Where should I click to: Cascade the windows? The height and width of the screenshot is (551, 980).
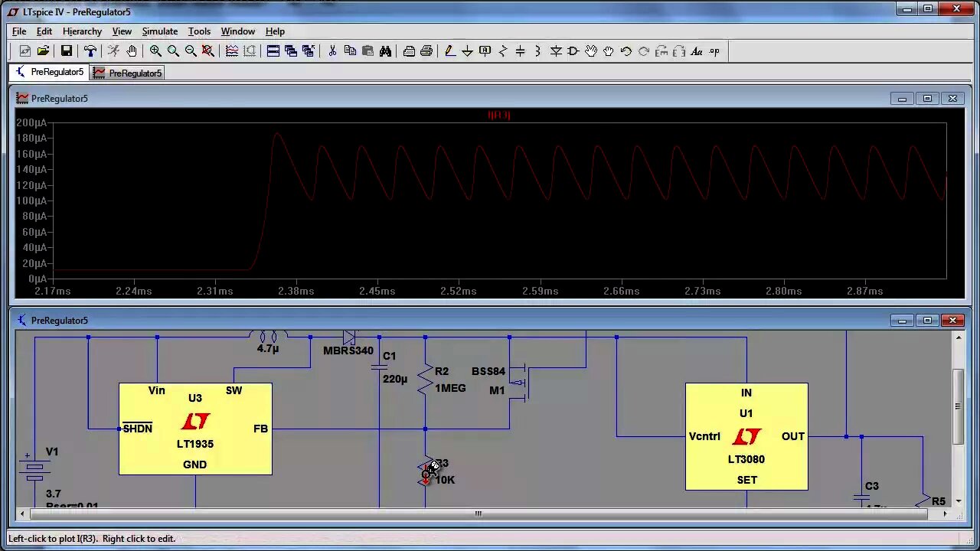click(291, 51)
